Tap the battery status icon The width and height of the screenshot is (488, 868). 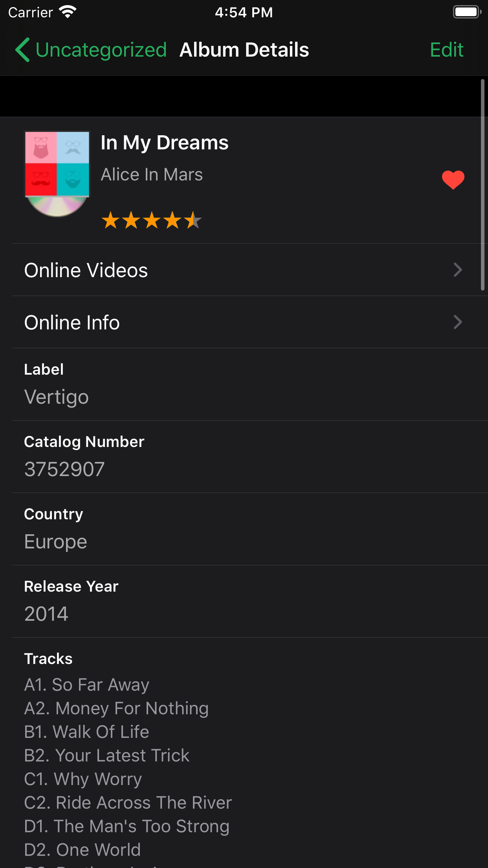click(467, 12)
